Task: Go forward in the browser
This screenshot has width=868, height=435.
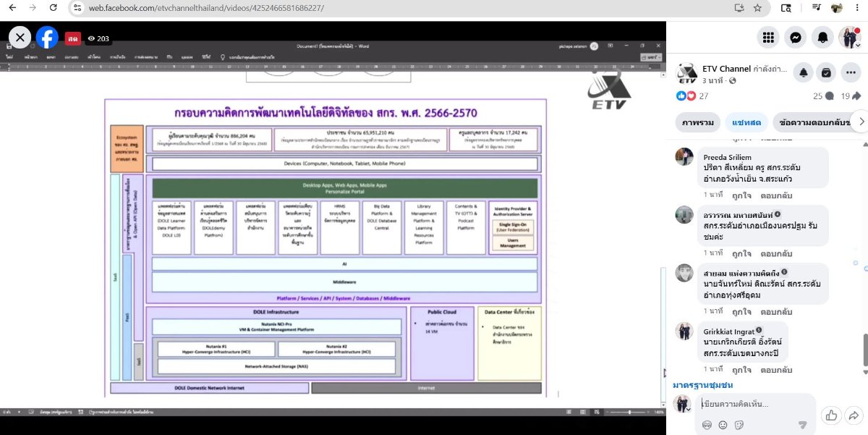Action: tap(33, 8)
